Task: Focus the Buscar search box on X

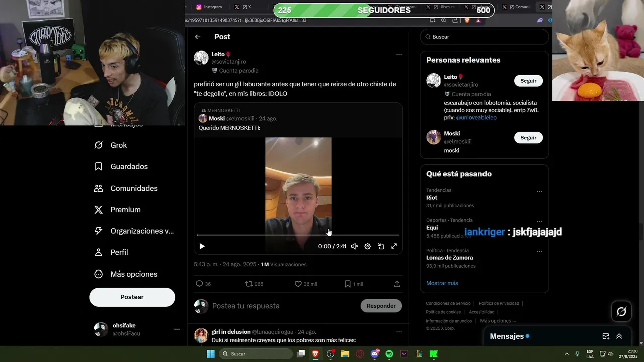Action: coord(485,37)
